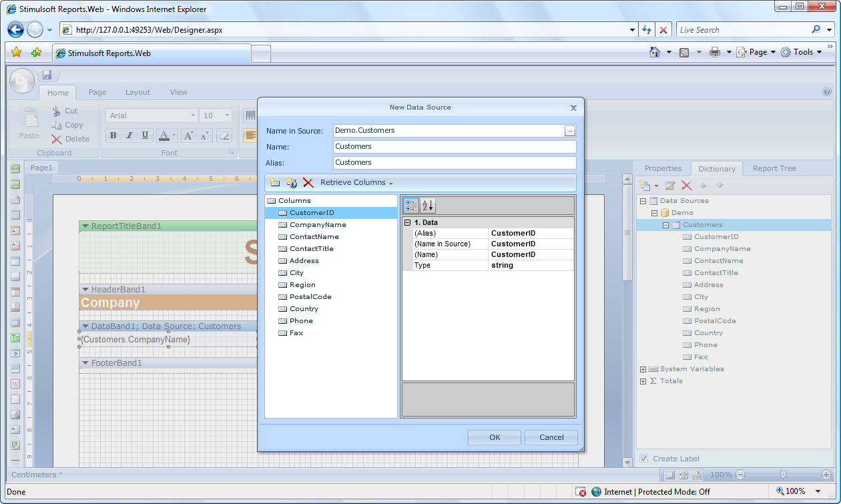Click the zoom slider at bottom right
Viewport: 841px width, 504px height.
pyautogui.click(x=783, y=475)
